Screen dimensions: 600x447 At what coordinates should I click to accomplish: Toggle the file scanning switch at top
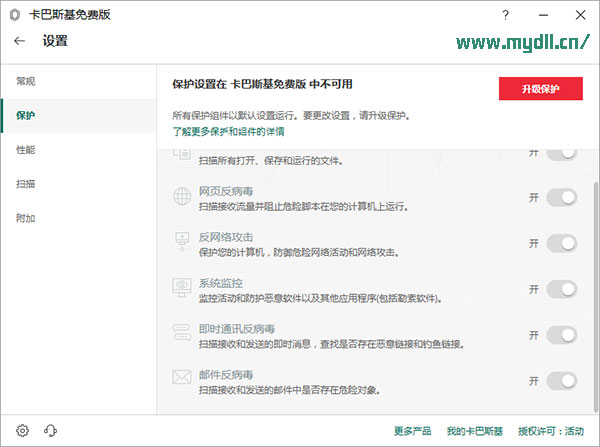tap(561, 154)
